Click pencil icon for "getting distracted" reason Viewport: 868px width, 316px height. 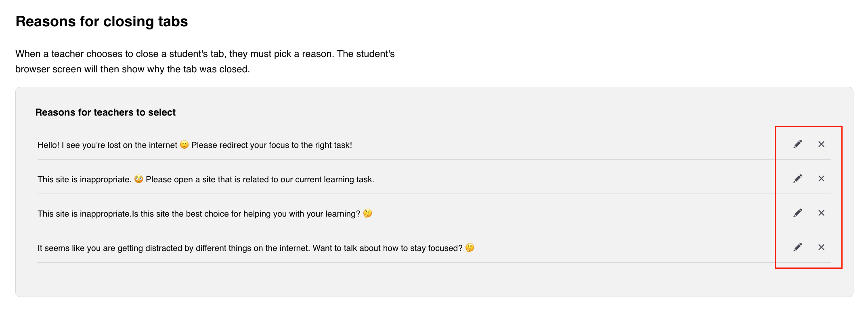click(797, 247)
